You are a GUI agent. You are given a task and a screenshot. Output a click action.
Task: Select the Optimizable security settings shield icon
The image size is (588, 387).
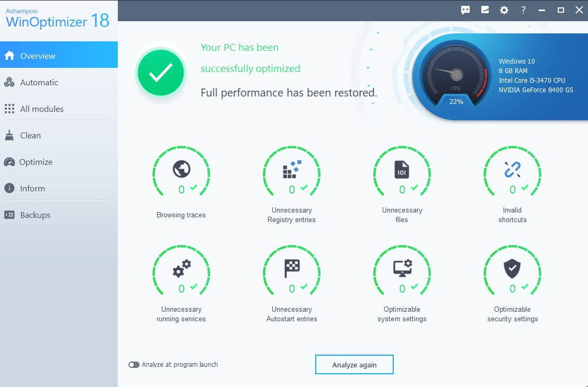[x=512, y=268]
